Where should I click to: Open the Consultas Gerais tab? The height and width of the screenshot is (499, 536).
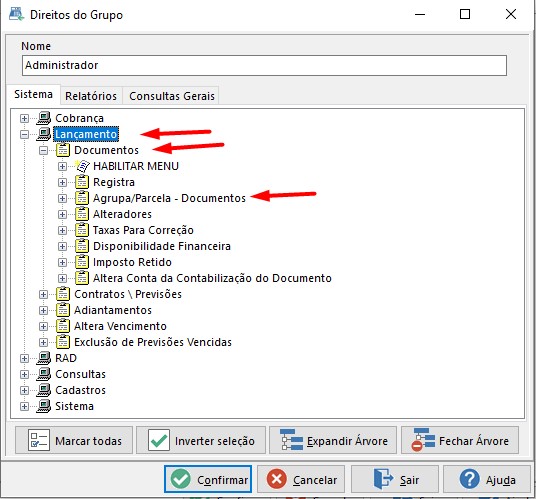coord(172,96)
